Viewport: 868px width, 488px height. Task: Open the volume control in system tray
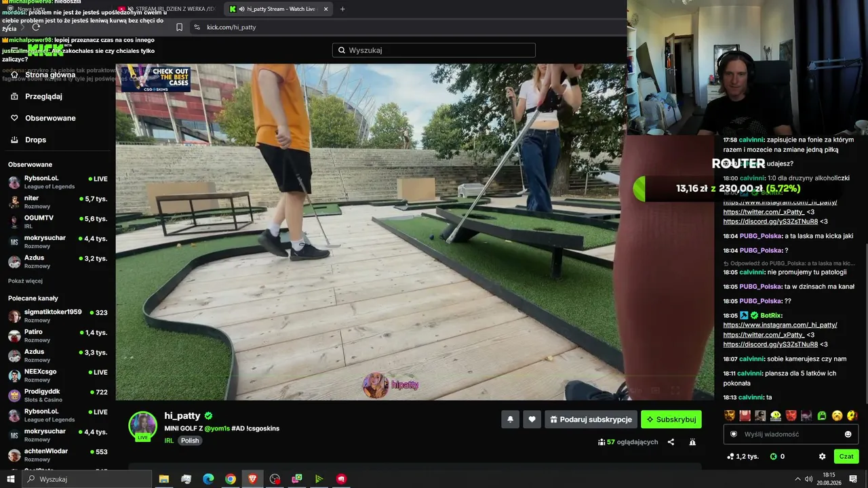809,479
